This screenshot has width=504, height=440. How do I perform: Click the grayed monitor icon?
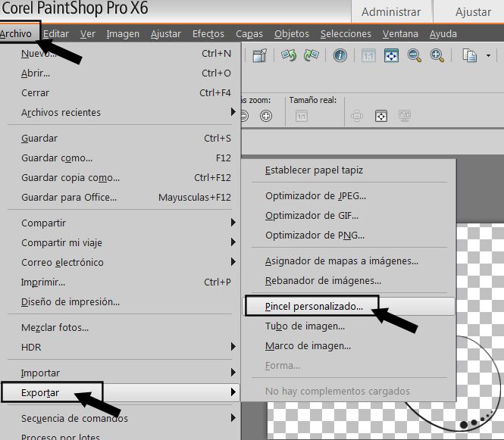click(x=405, y=116)
